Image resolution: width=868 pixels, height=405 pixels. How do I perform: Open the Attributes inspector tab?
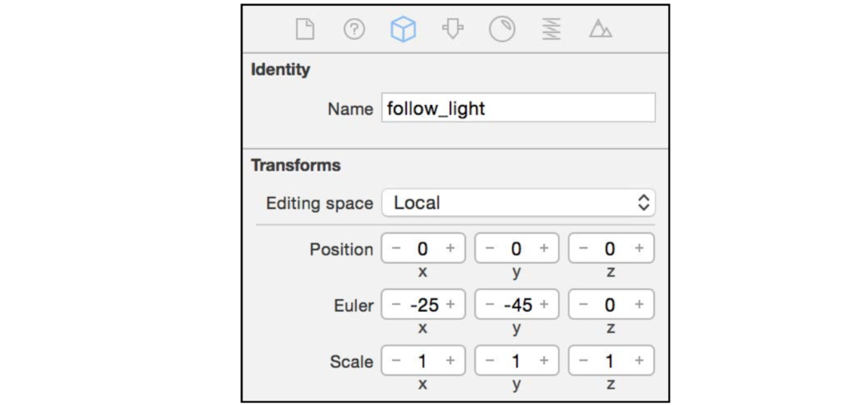pos(453,29)
